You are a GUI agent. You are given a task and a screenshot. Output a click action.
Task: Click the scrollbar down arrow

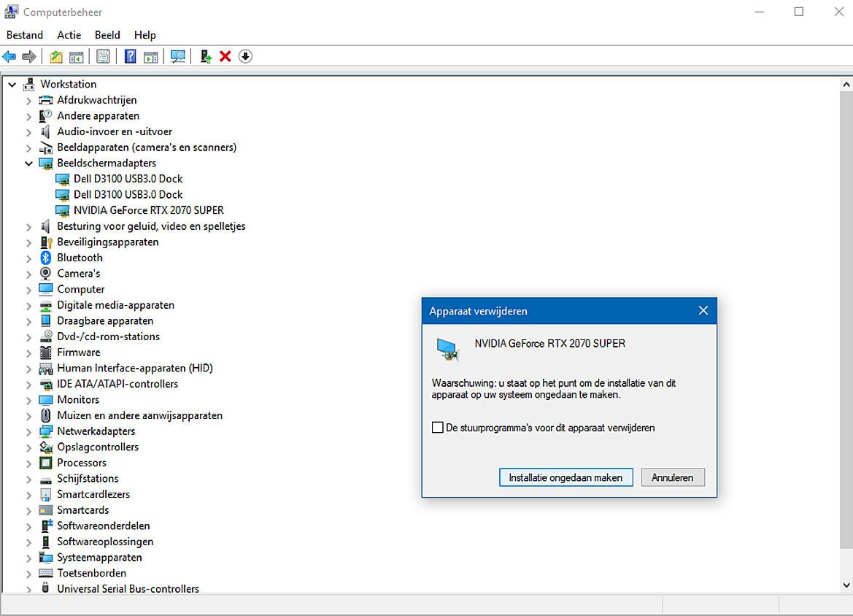[846, 585]
